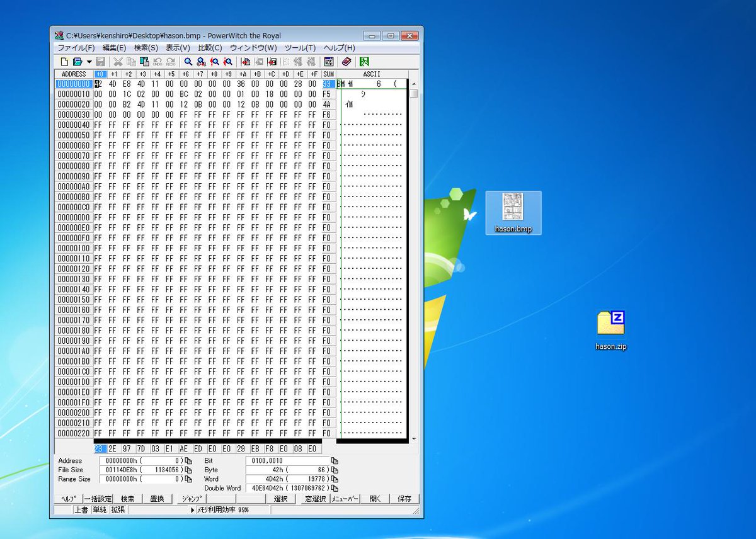This screenshot has height=539, width=756.
Task: Open the ツール(T) menu
Action: coord(301,48)
